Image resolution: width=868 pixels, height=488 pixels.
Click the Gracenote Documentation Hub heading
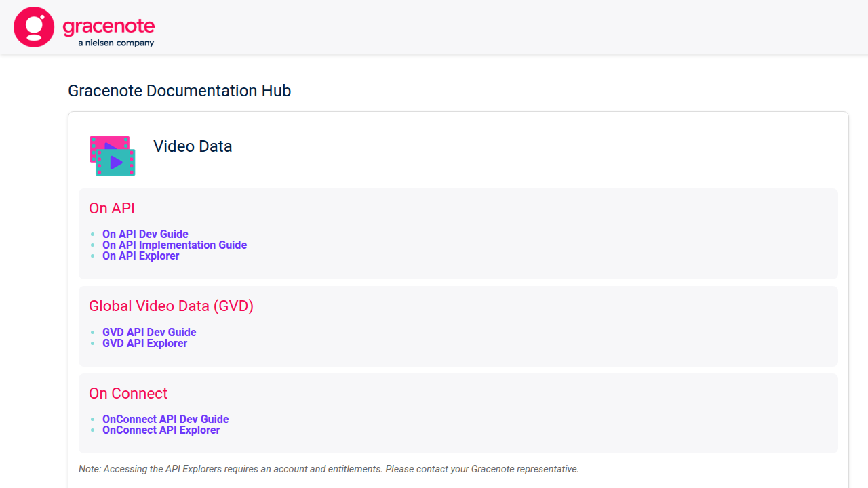click(180, 91)
